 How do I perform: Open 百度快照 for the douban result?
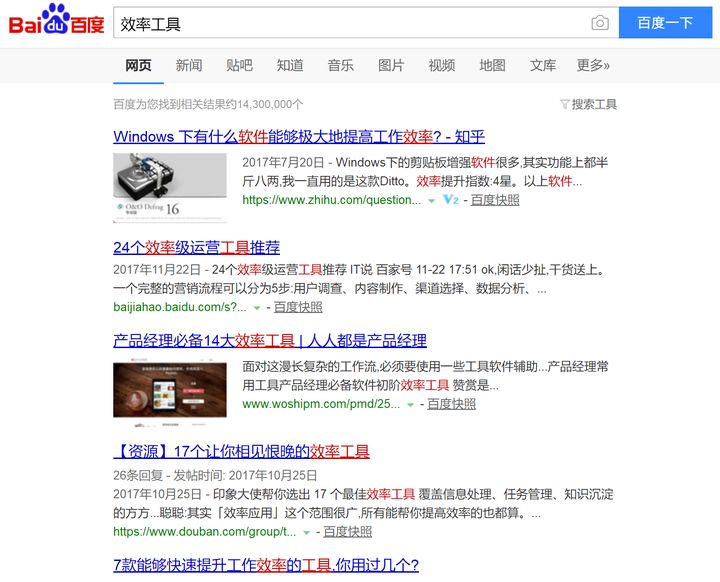point(348,532)
